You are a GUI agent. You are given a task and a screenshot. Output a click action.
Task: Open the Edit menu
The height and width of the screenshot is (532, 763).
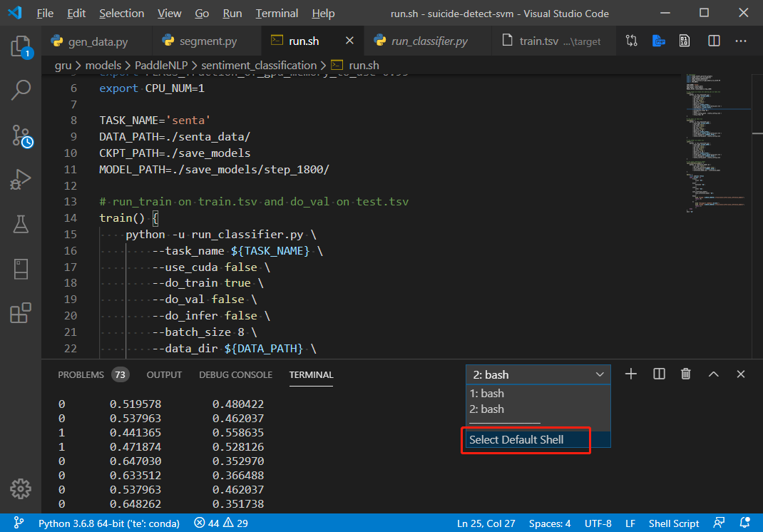point(76,13)
